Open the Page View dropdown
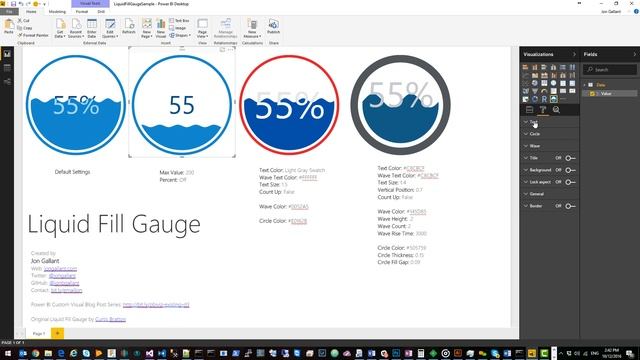 click(202, 28)
